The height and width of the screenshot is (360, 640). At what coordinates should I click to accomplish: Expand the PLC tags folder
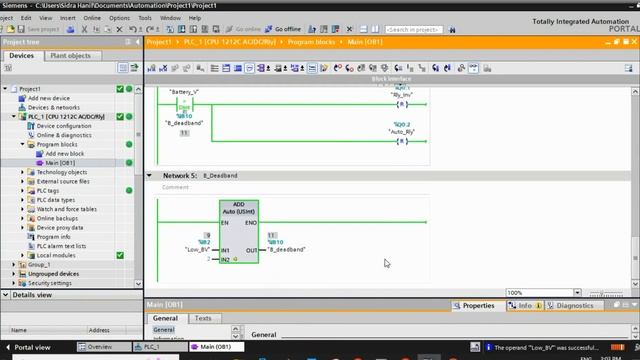pyautogui.click(x=22, y=191)
